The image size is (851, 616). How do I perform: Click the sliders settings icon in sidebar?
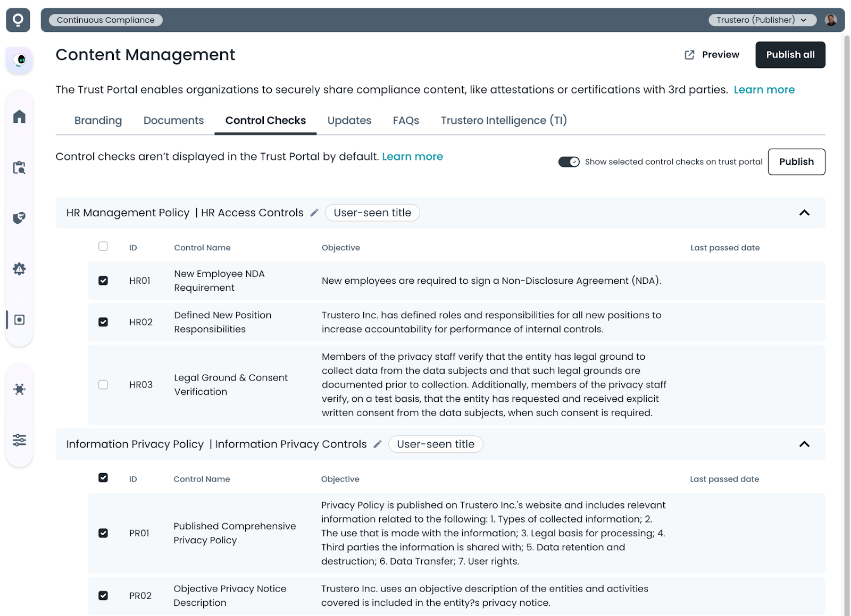[x=19, y=440]
